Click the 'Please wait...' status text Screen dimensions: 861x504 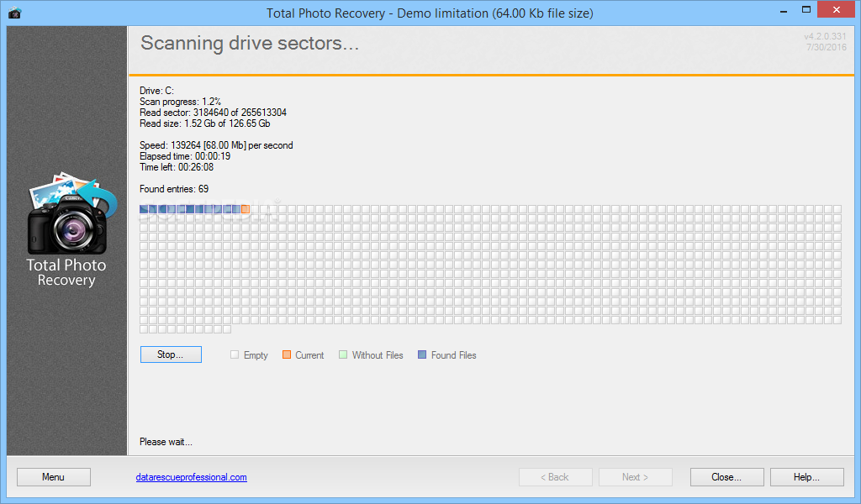pos(166,442)
